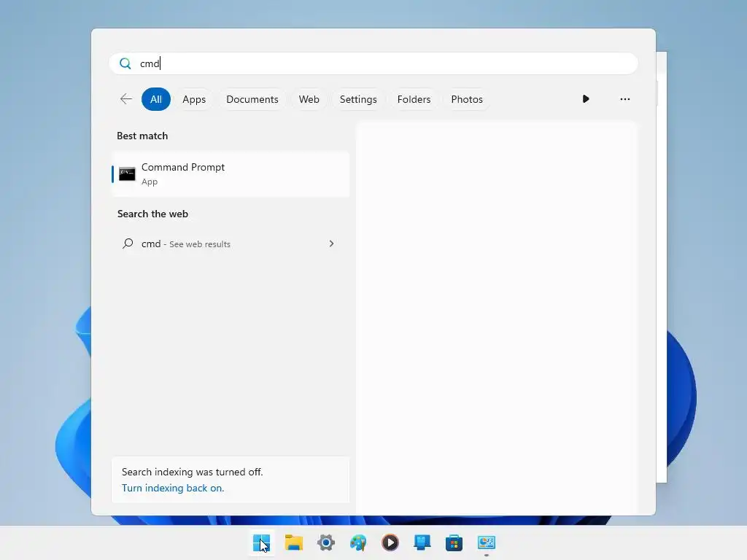
Task: Open the three-dot options menu
Action: [x=625, y=99]
